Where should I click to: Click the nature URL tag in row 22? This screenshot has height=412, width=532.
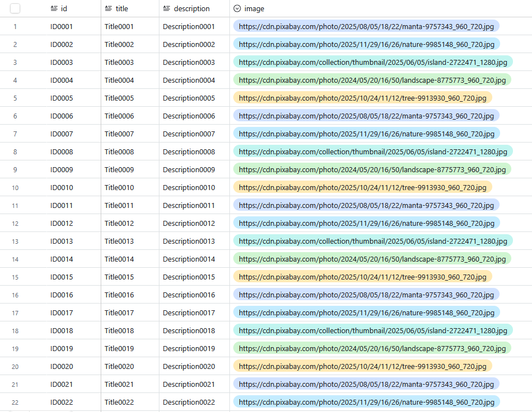click(x=366, y=402)
